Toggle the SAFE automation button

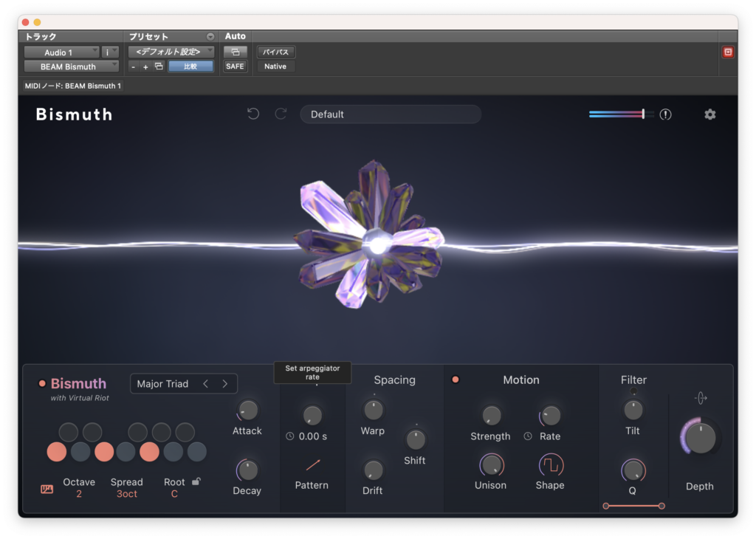point(236,66)
